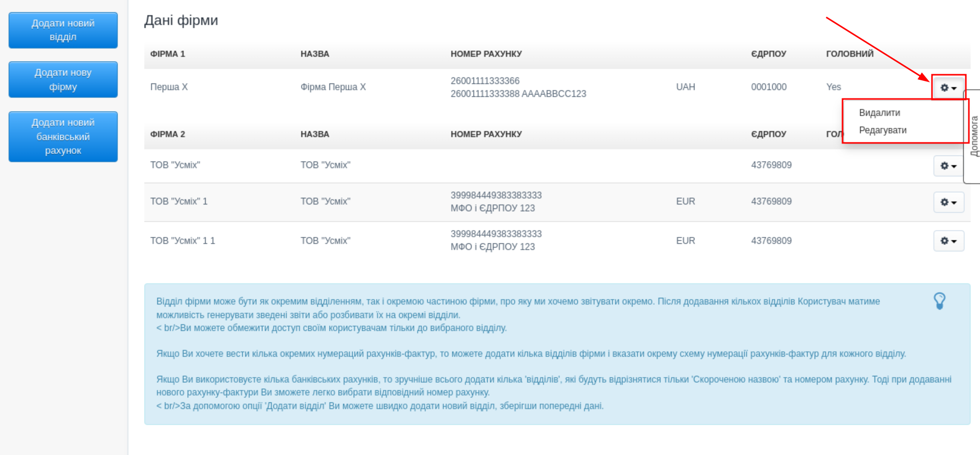Click the ЄДРПОУ header in ФІРМА 1 table
This screenshot has width=980, height=455.
click(x=769, y=54)
